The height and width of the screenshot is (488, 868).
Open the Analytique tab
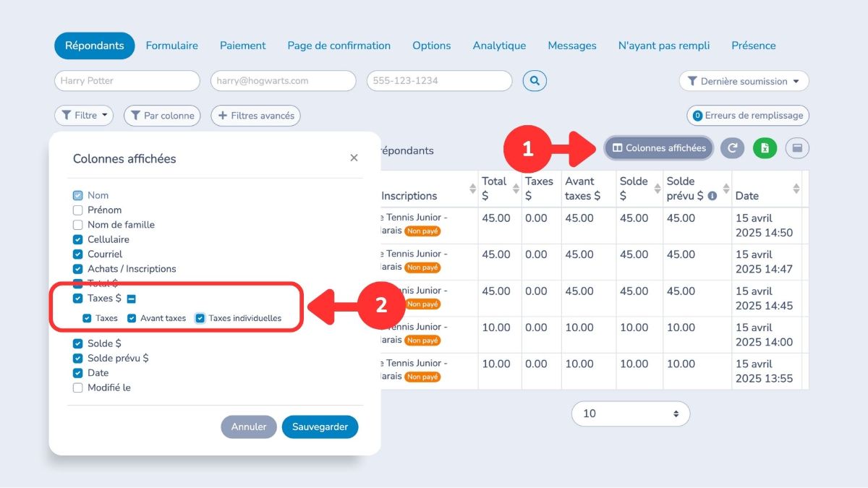(x=499, y=46)
